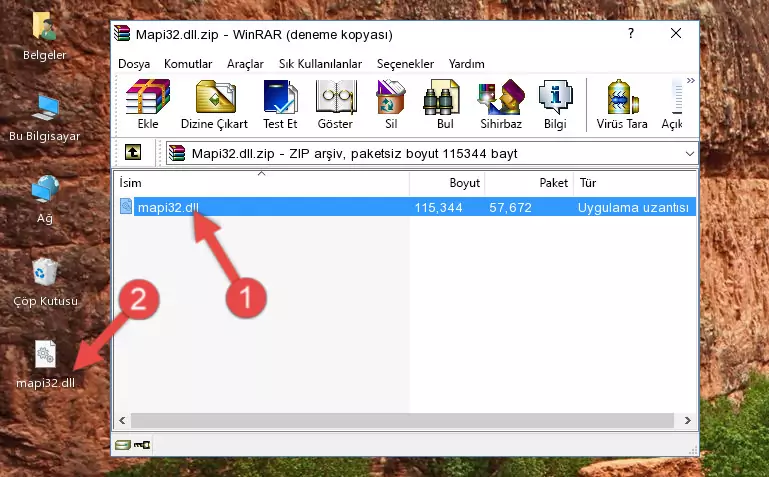The width and height of the screenshot is (769, 477).
Task: Open the Dosya menu
Action: (134, 64)
